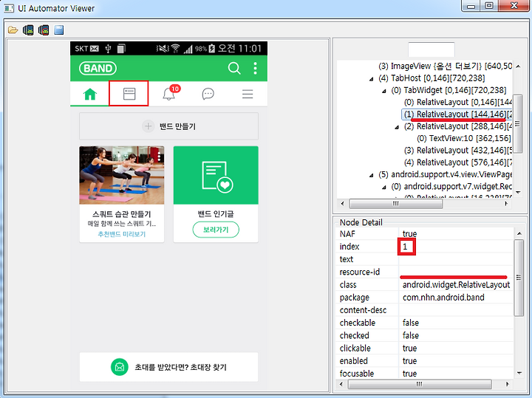532x398 pixels.
Task: Click the tree panel horizontal scrollbar thumb
Action: [395, 204]
